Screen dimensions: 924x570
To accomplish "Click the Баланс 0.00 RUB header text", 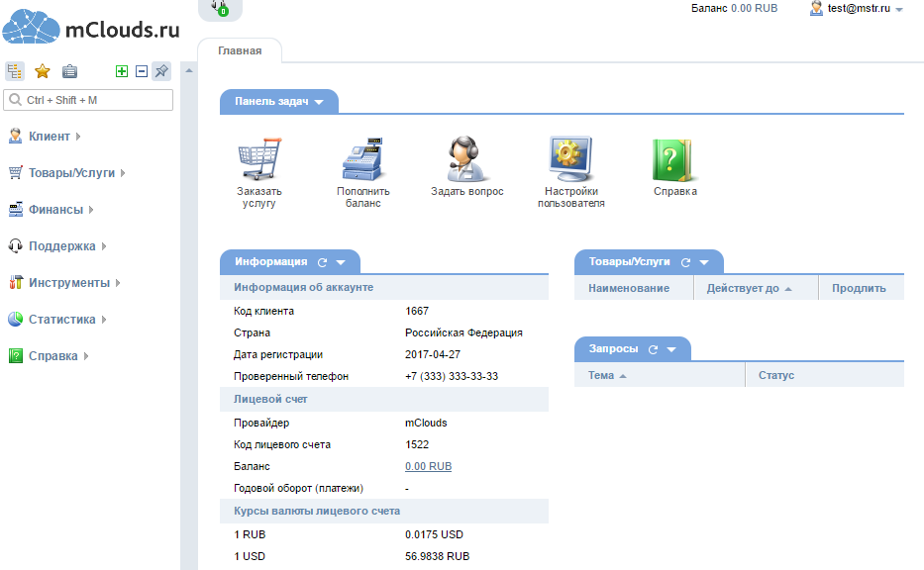I will tap(734, 8).
